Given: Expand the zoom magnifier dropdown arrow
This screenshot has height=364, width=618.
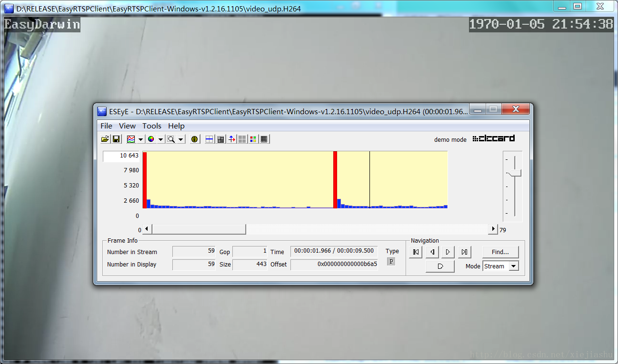Looking at the screenshot, I should (x=181, y=139).
